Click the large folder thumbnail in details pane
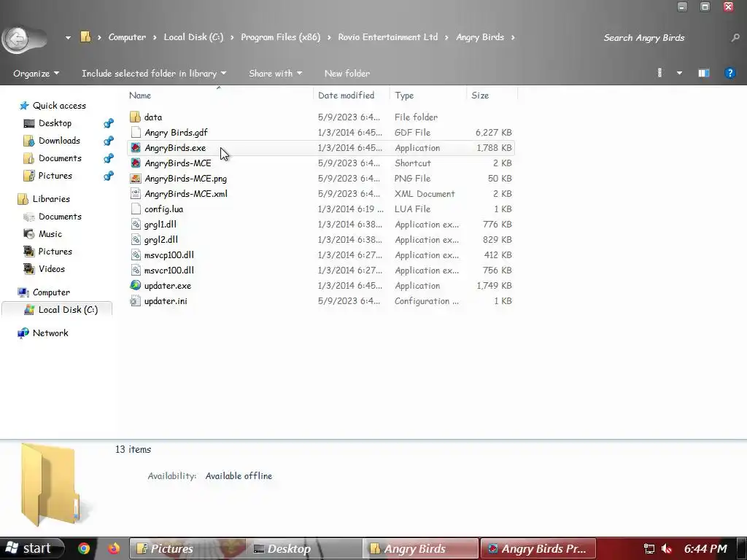The height and width of the screenshot is (560, 747). point(50,484)
